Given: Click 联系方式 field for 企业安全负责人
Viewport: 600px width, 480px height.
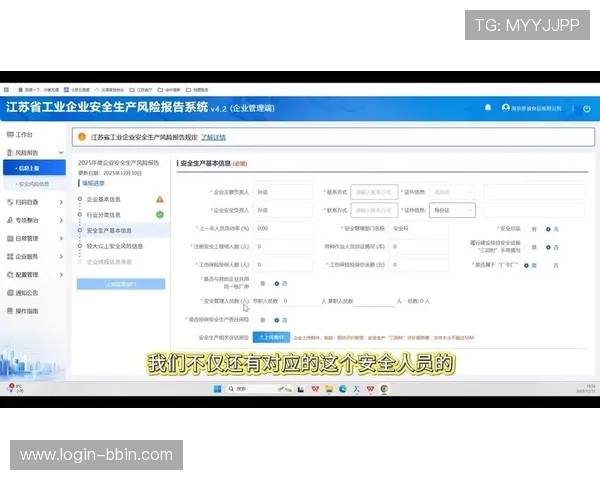Looking at the screenshot, I should tap(374, 210).
